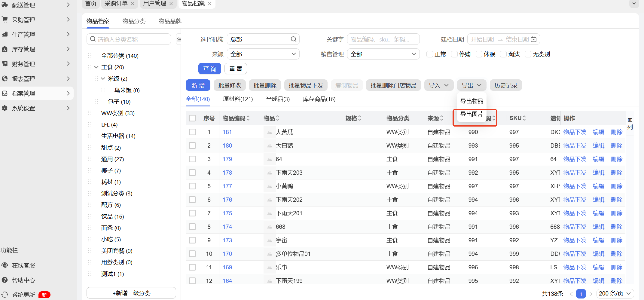
Task: Click the help center question mark icon
Action: (5, 280)
